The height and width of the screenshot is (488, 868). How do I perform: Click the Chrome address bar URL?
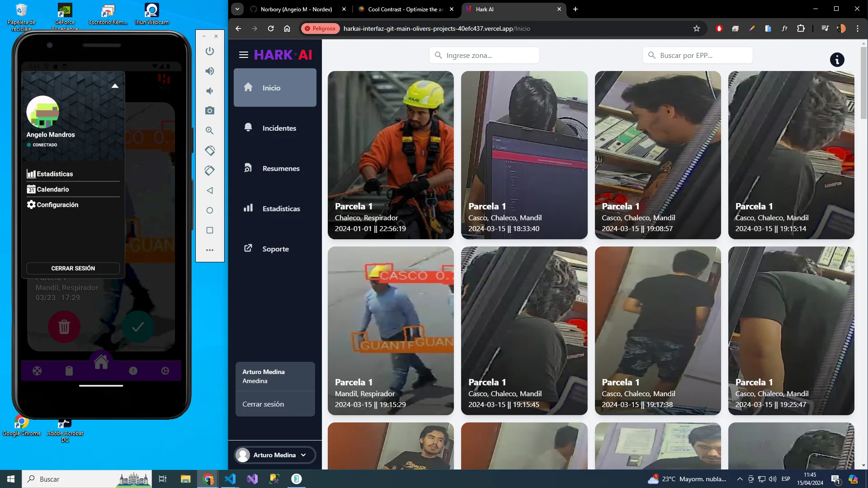pos(437,28)
